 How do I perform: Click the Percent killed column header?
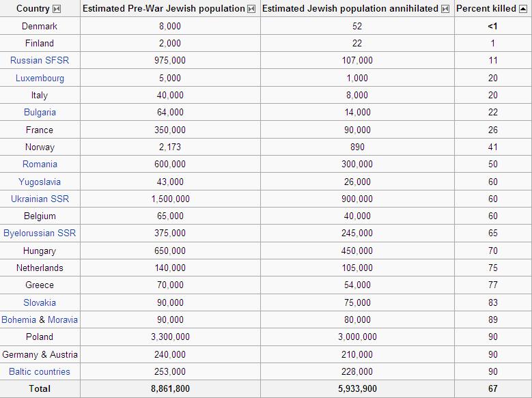point(486,8)
